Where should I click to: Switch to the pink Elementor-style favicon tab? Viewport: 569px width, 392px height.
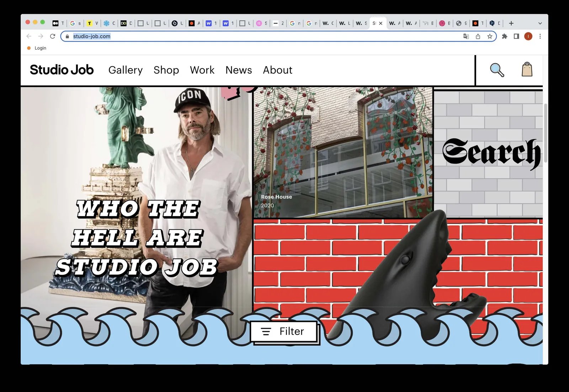click(262, 23)
